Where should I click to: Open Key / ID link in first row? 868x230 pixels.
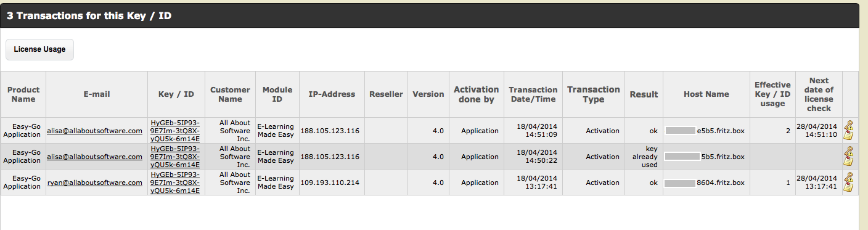tap(176, 131)
